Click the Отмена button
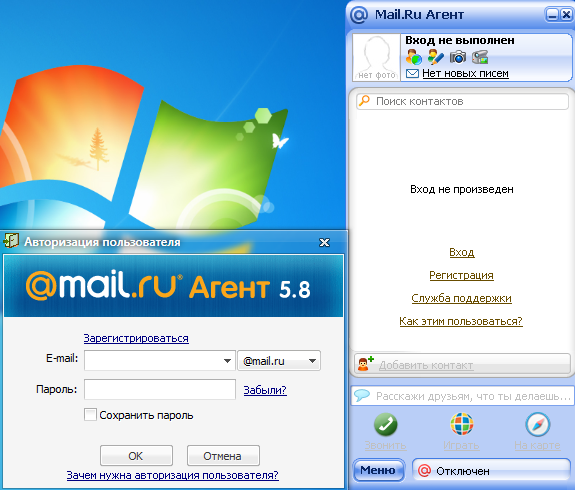Image resolution: width=575 pixels, height=490 pixels. click(223, 456)
